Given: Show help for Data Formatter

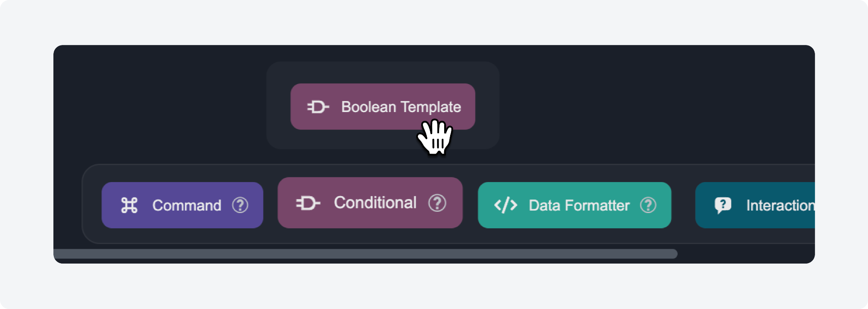Looking at the screenshot, I should coord(648,205).
